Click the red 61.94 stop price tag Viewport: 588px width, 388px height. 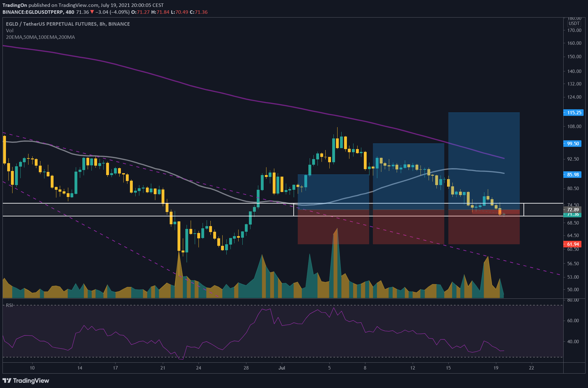coord(572,244)
